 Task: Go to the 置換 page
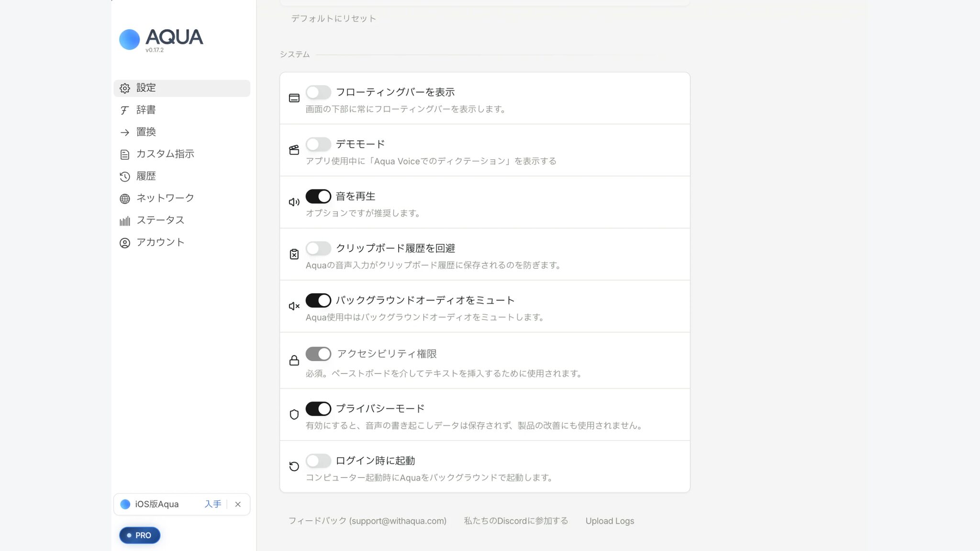point(182,132)
